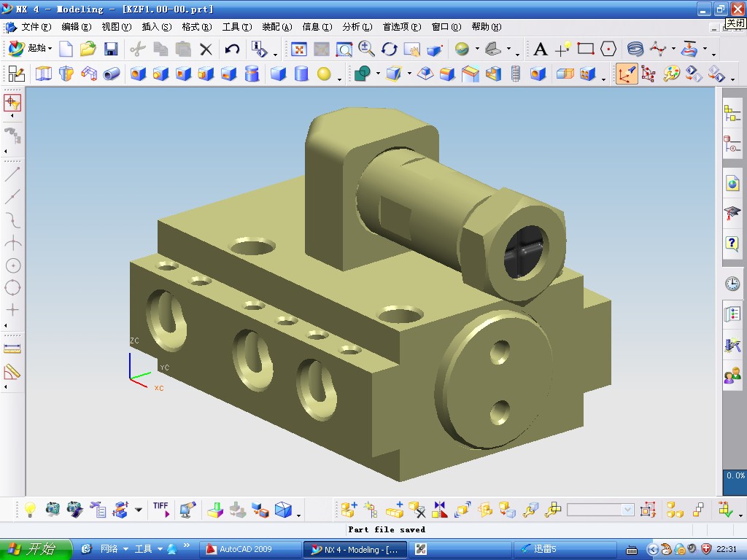The image size is (747, 560).
Task: Click the letter A text annotation icon
Action: 541,49
